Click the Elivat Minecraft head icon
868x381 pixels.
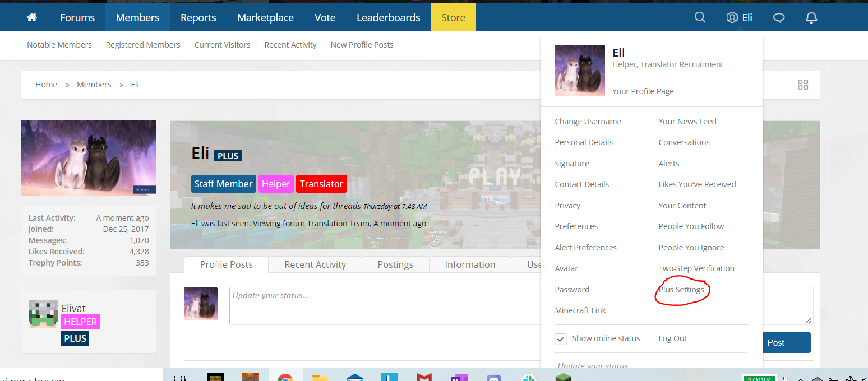pyautogui.click(x=43, y=313)
